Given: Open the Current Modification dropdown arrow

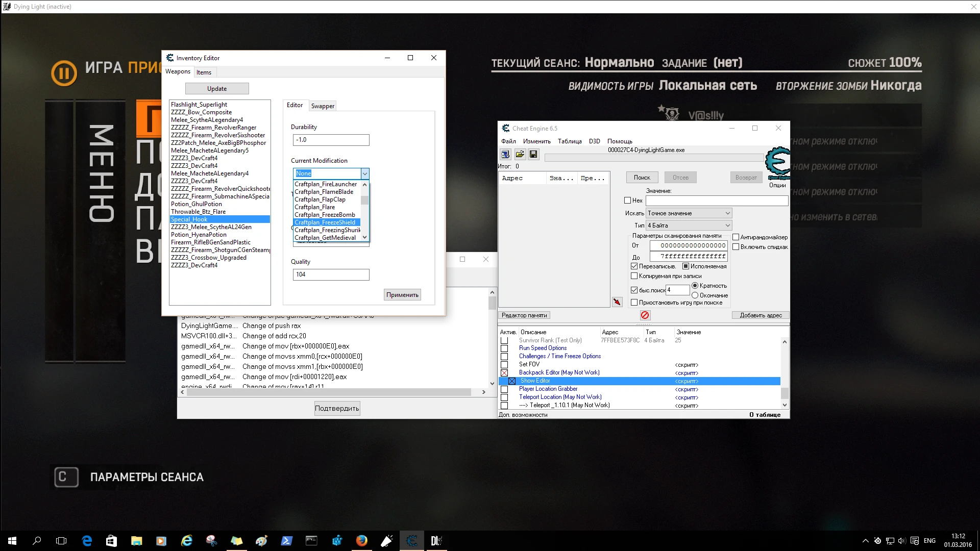Looking at the screenshot, I should coord(364,173).
